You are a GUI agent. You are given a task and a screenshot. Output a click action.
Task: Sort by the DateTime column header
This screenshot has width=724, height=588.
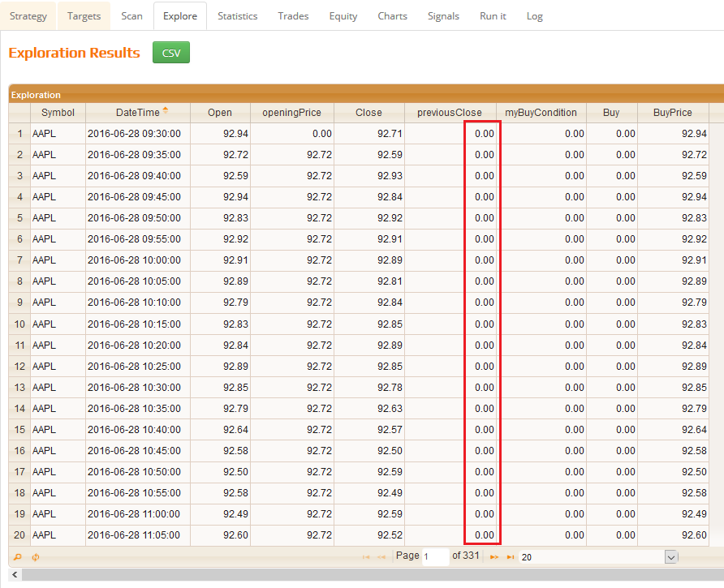tap(138, 113)
